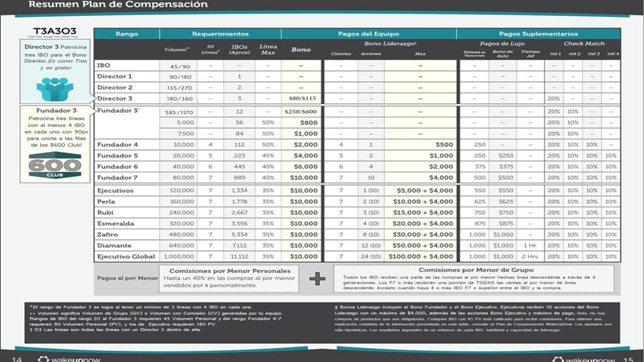644x362 pixels.
Task: Click the Director 3 people group icon
Action: (x=54, y=88)
